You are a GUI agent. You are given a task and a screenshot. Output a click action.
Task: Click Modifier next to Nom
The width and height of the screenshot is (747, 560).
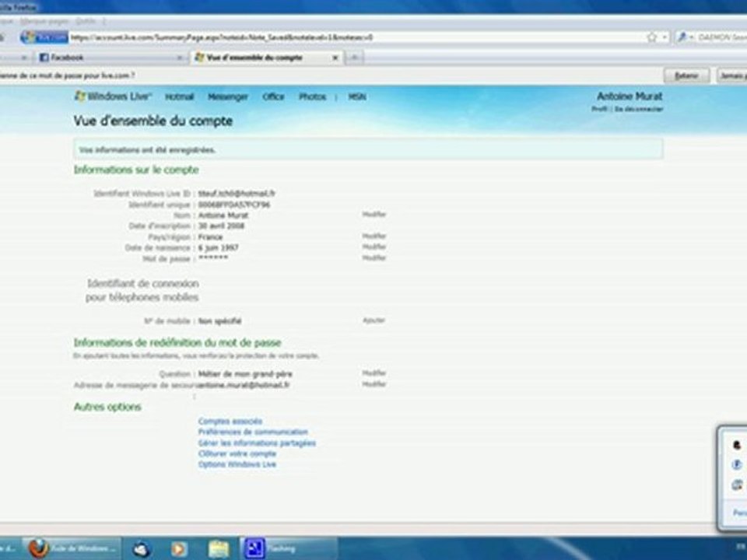click(x=374, y=215)
